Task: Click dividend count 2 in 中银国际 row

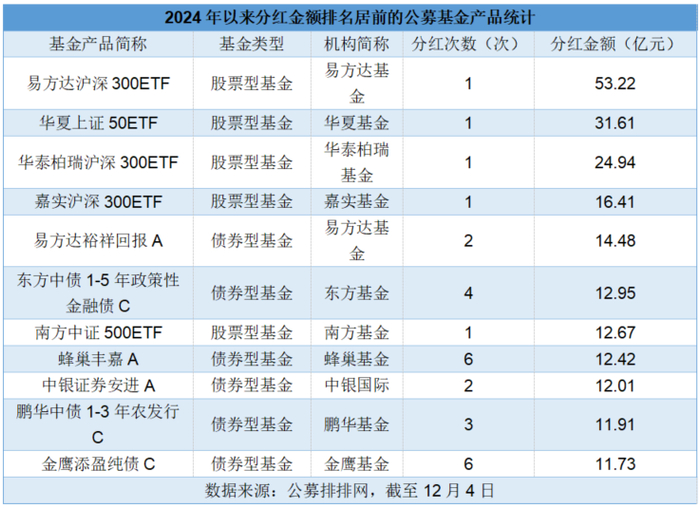Action: click(x=468, y=385)
